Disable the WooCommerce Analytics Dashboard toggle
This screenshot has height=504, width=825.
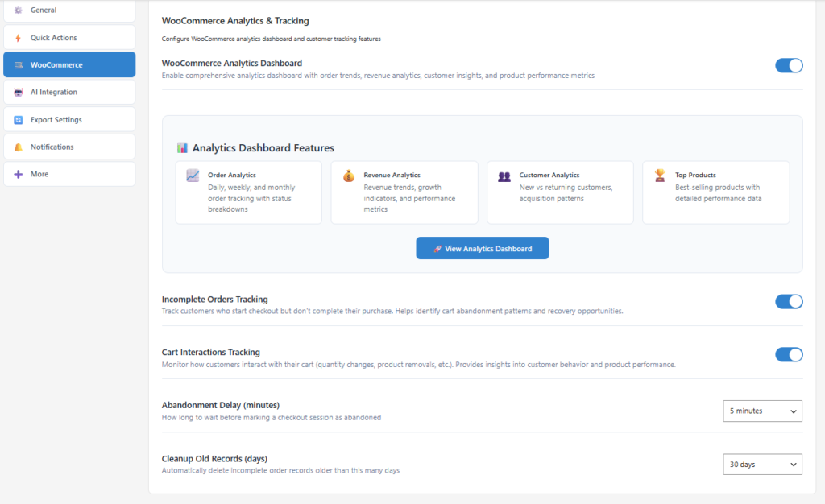point(789,66)
